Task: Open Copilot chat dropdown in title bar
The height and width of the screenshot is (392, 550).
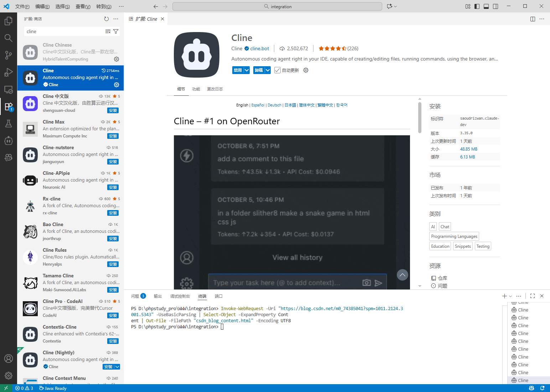Action: click(392, 6)
